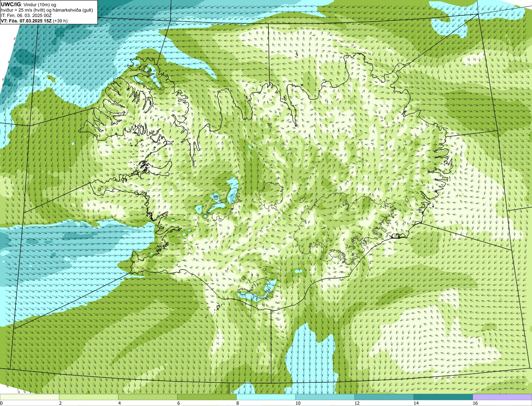Click the "UWC/IG: Vindur (10m) og" title line

coord(29,4)
